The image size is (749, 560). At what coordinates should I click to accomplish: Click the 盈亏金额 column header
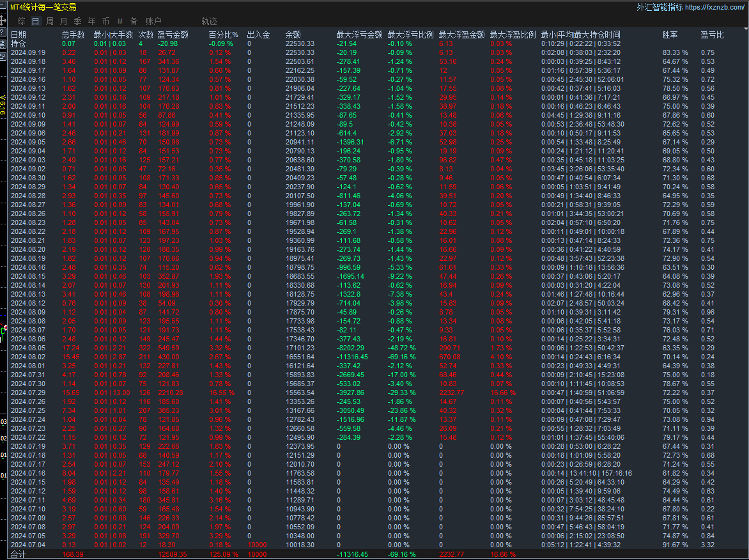tap(173, 35)
